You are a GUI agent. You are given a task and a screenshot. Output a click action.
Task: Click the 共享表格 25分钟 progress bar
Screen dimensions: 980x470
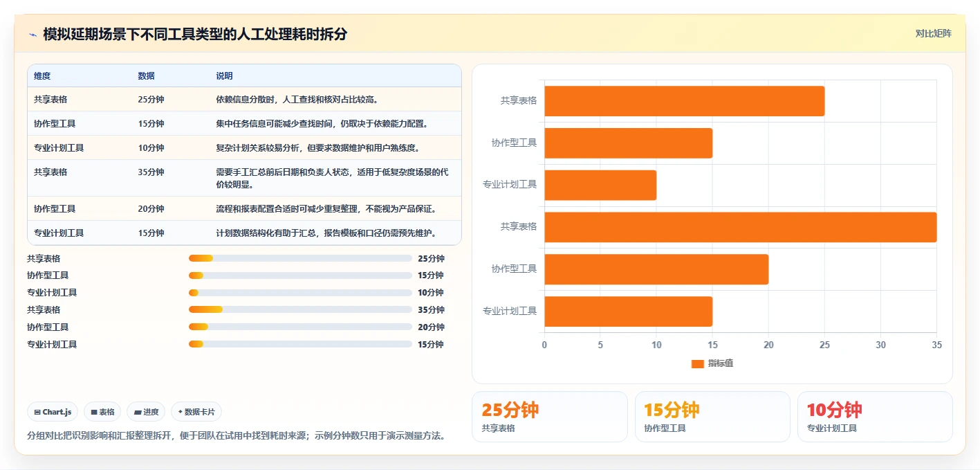[300, 258]
